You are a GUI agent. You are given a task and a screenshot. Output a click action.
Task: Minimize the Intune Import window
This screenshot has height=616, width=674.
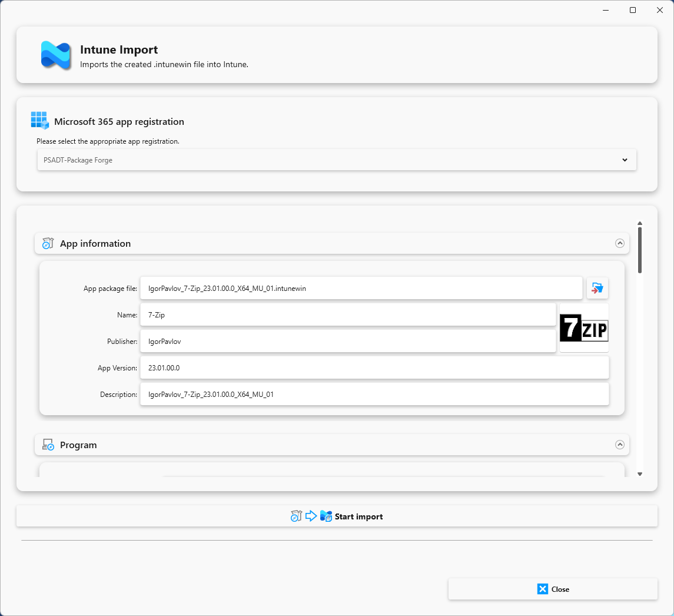606,10
